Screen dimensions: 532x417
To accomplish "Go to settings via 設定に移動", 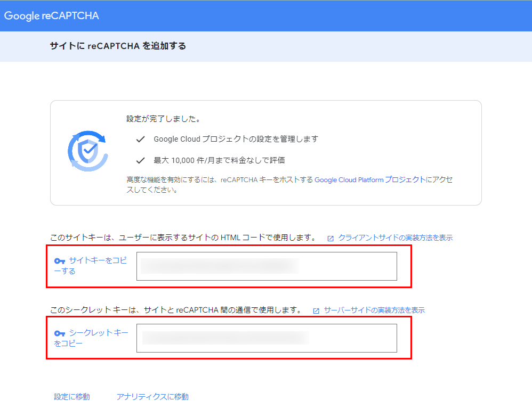I will pyautogui.click(x=72, y=397).
